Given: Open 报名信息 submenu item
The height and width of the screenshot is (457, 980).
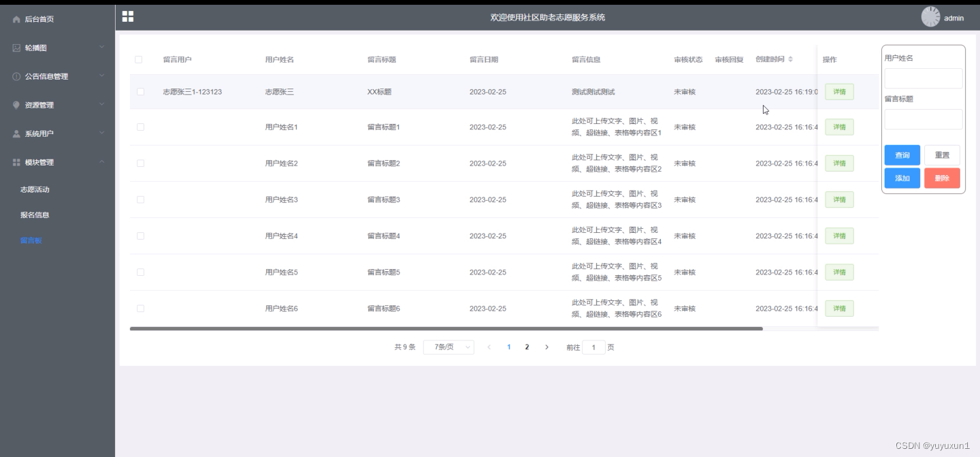Looking at the screenshot, I should pyautogui.click(x=35, y=215).
